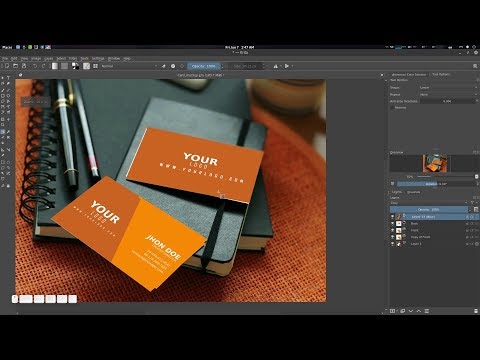Duplicate the current layer

tap(402, 311)
